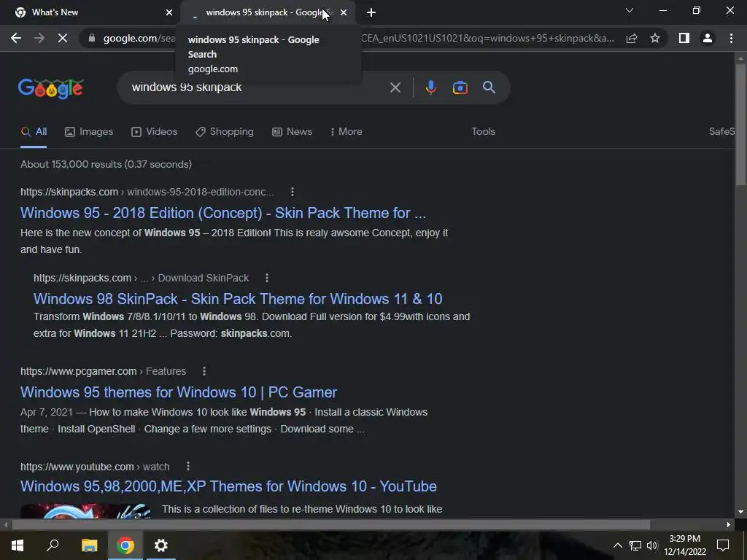The width and height of the screenshot is (747, 560).
Task: Open options for Download SkinPack result
Action: click(267, 278)
